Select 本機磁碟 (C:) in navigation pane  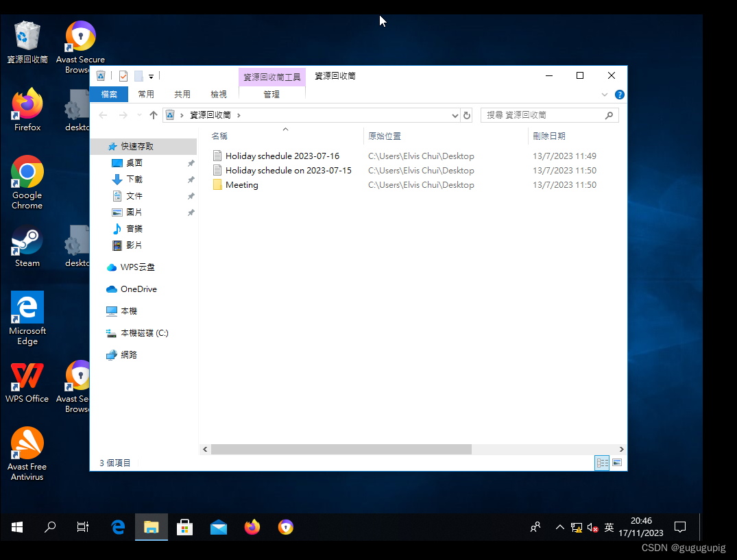(143, 333)
